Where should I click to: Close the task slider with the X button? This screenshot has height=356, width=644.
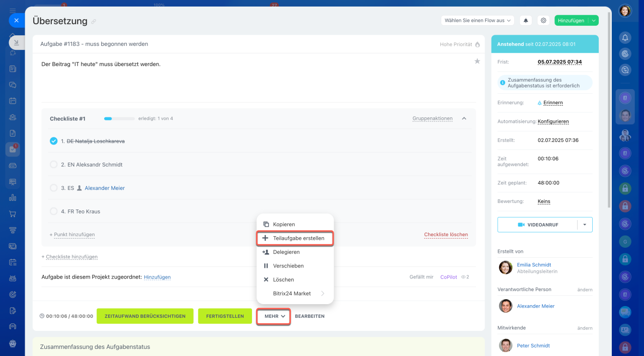[16, 21]
